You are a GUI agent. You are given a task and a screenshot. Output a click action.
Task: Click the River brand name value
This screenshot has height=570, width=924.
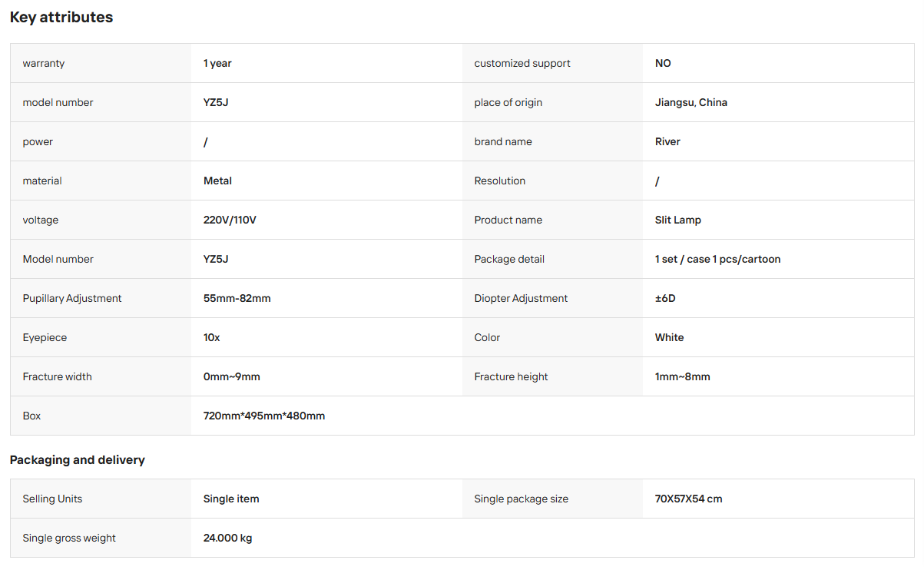coord(667,141)
